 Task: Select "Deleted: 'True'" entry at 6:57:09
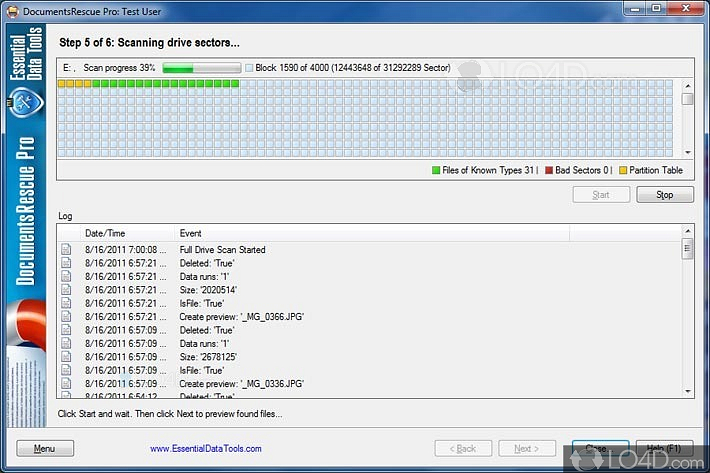tap(207, 330)
